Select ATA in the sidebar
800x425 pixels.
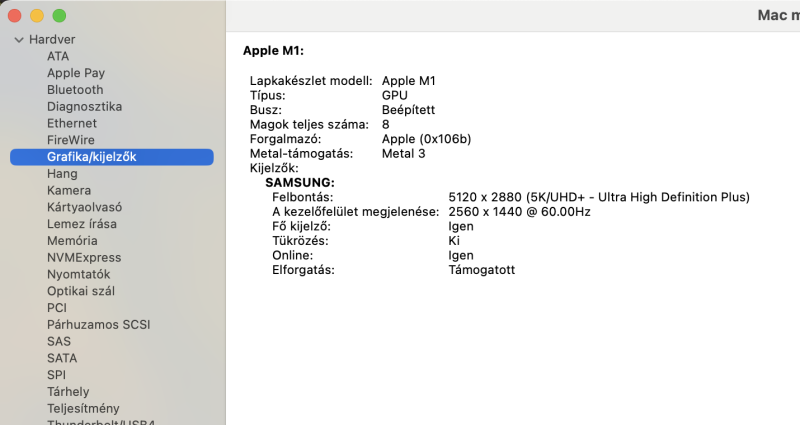pos(58,56)
